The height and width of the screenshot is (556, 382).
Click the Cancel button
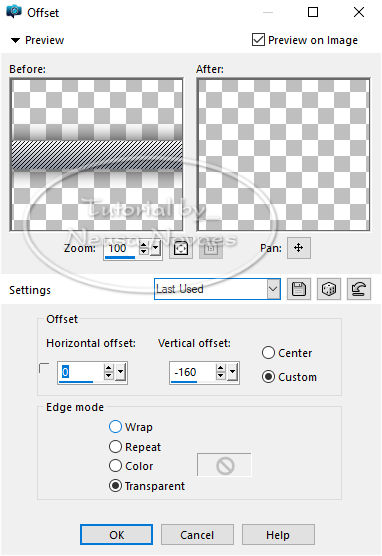[x=197, y=534]
